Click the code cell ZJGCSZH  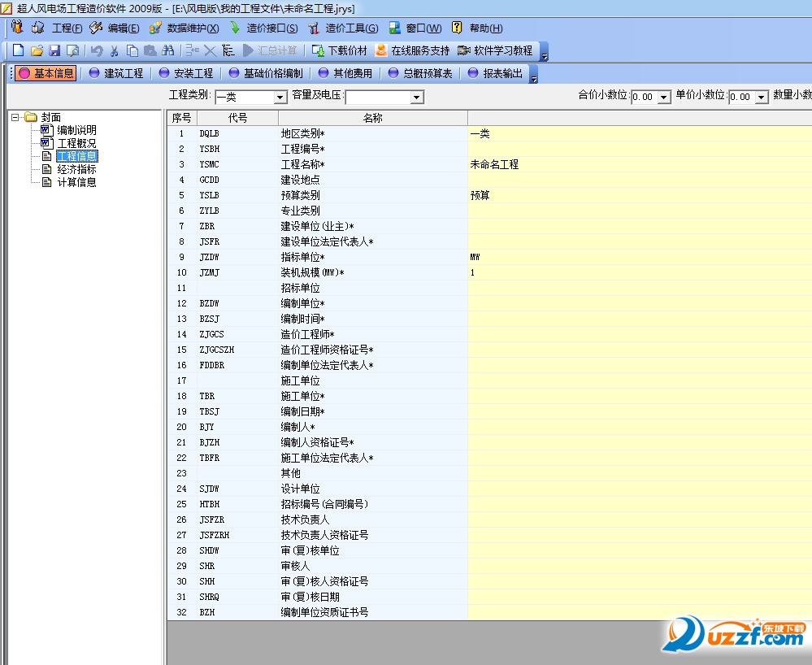[x=237, y=350]
